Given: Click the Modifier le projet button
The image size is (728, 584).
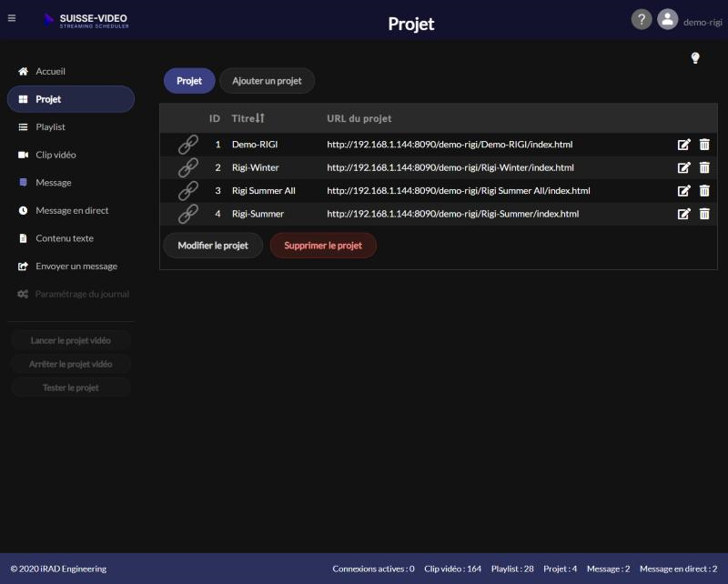Looking at the screenshot, I should [213, 245].
